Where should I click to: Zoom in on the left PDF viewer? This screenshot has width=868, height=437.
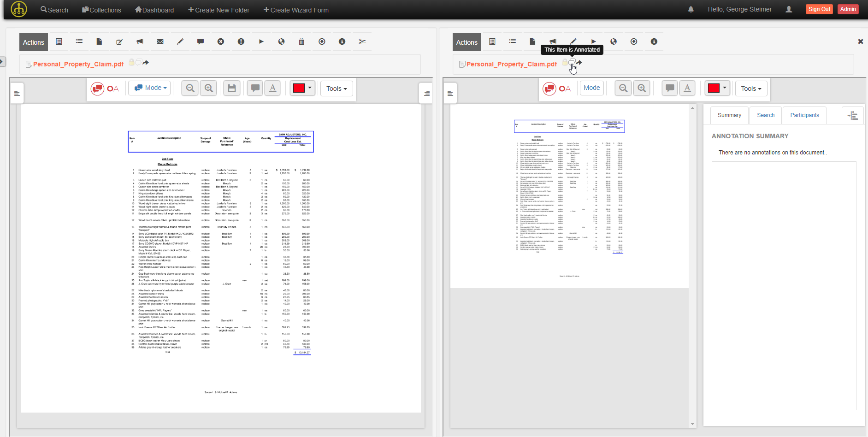click(x=208, y=88)
